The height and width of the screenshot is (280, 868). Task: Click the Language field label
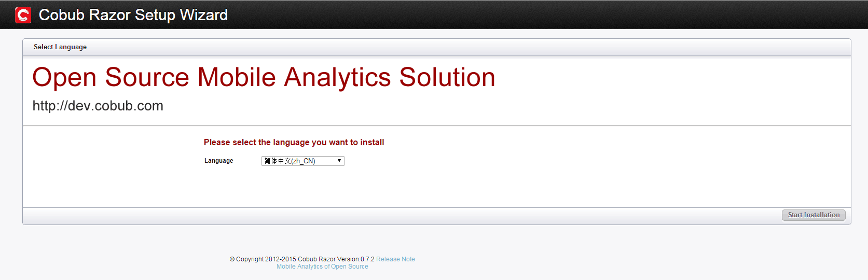coord(219,161)
